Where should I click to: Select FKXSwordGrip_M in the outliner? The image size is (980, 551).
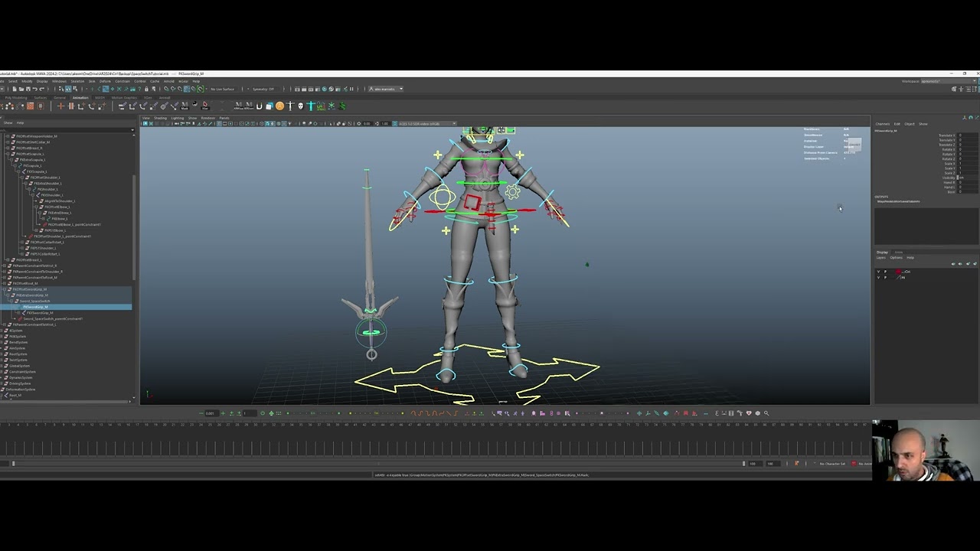pos(40,313)
